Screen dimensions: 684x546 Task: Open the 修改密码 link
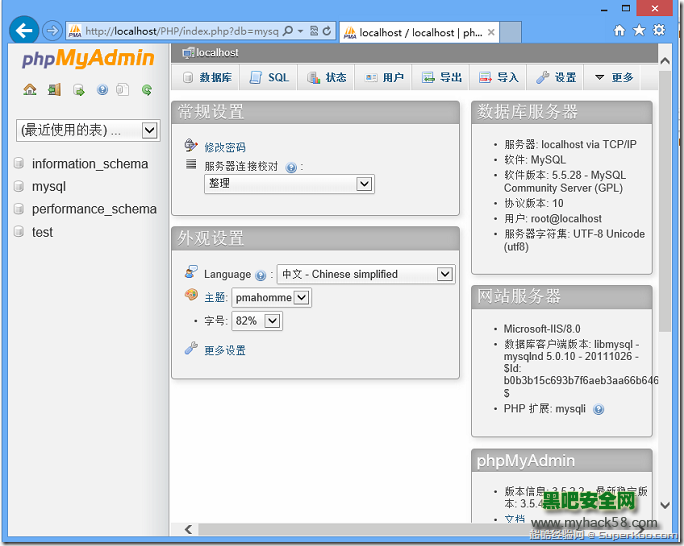(225, 147)
